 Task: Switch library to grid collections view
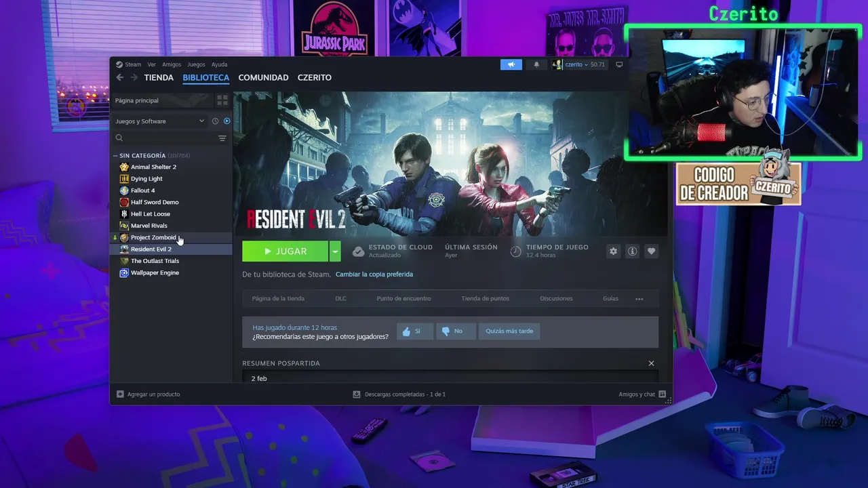[x=222, y=100]
